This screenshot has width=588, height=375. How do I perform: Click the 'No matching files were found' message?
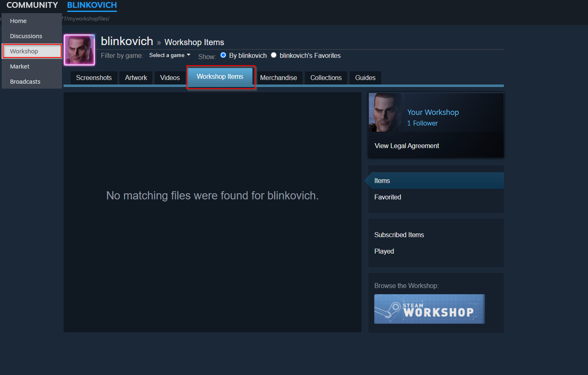213,195
